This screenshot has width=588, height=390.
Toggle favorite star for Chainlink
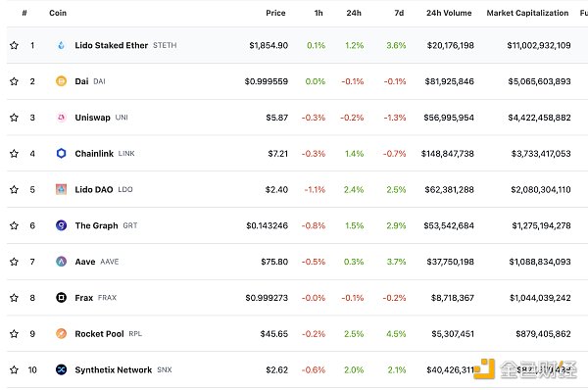[14, 154]
